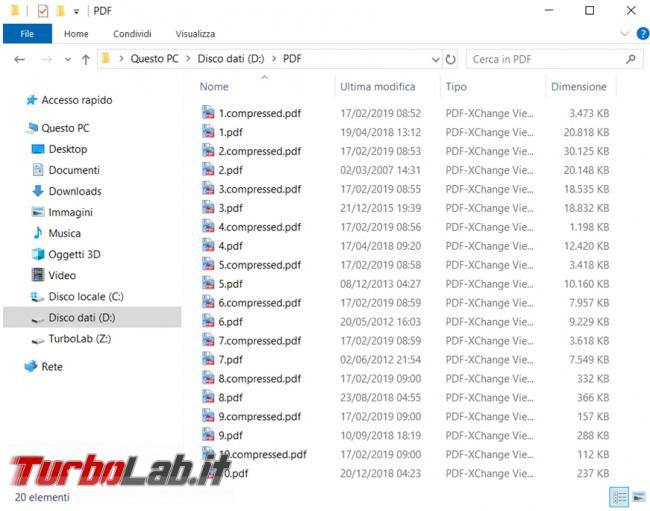Expand the address bar history dropdown
The width and height of the screenshot is (650, 511).
coord(435,60)
